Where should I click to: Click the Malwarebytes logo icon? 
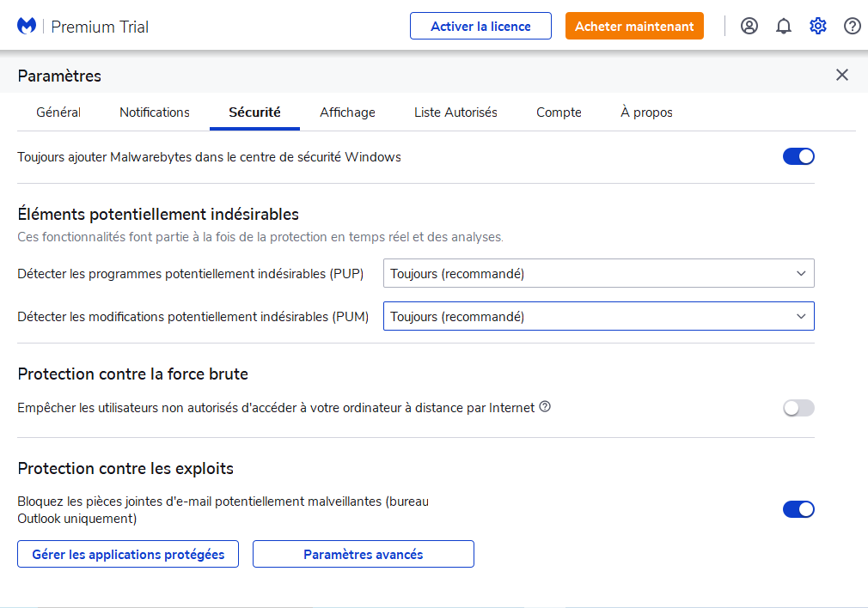click(x=27, y=26)
